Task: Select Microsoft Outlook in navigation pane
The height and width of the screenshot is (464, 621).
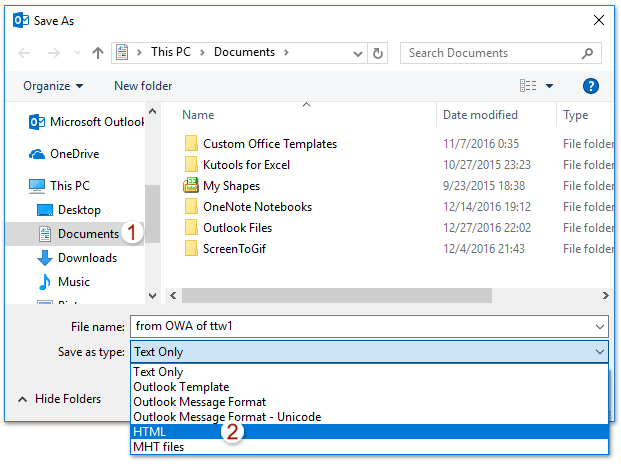Action: pos(86,122)
